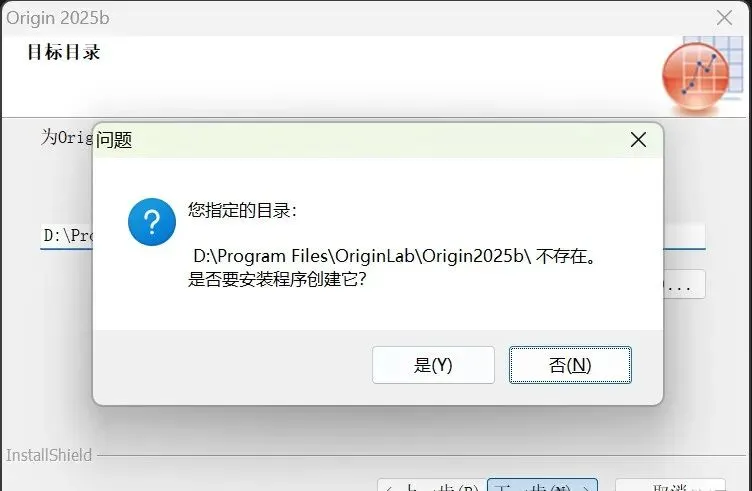Image resolution: width=752 pixels, height=491 pixels.
Task: Go back with the 上一步(B) button
Action: point(432,485)
